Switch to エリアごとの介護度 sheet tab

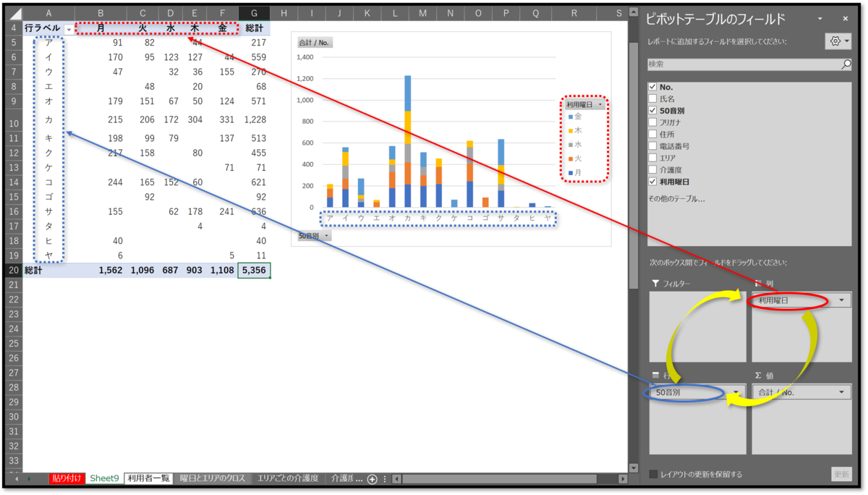click(288, 478)
